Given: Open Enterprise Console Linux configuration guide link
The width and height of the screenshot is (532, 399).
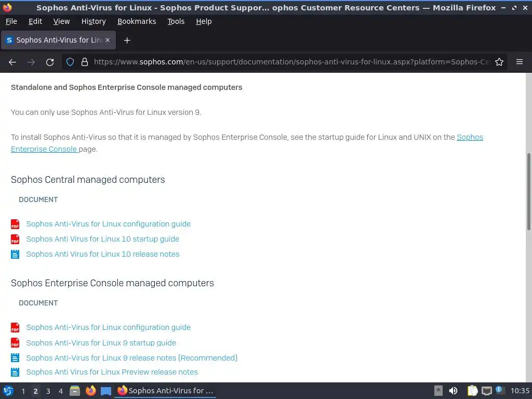Looking at the screenshot, I should pyautogui.click(x=108, y=327).
